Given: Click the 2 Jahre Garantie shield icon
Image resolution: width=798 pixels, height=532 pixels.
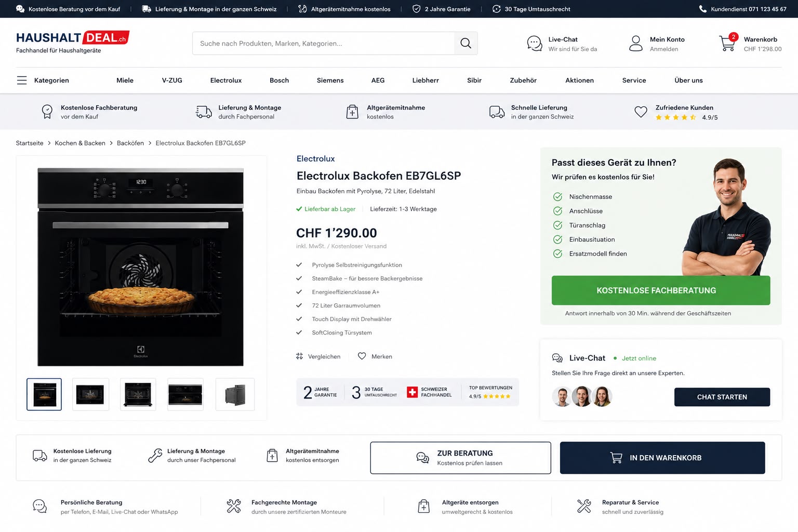Looking at the screenshot, I should click(416, 9).
